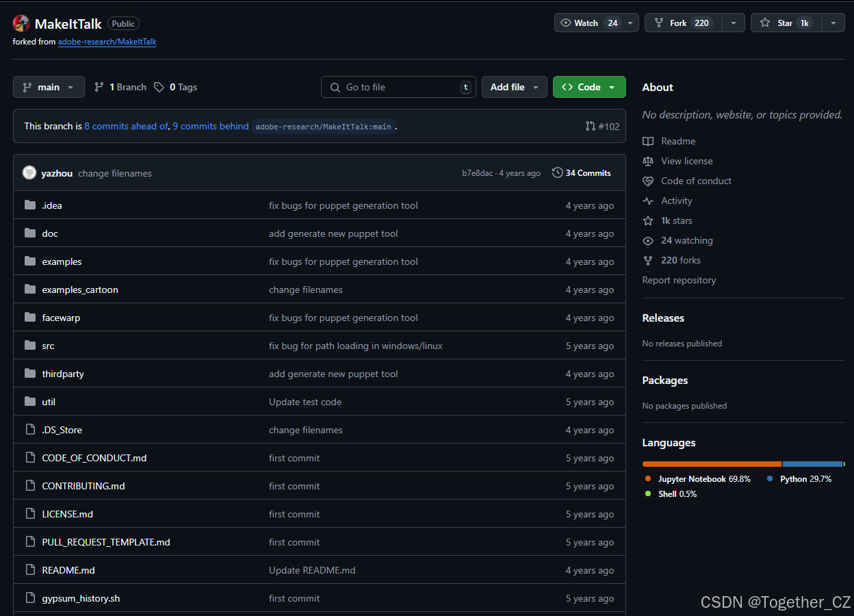Image resolution: width=854 pixels, height=616 pixels.
Task: Click the facewarp folder icon
Action: coord(29,318)
